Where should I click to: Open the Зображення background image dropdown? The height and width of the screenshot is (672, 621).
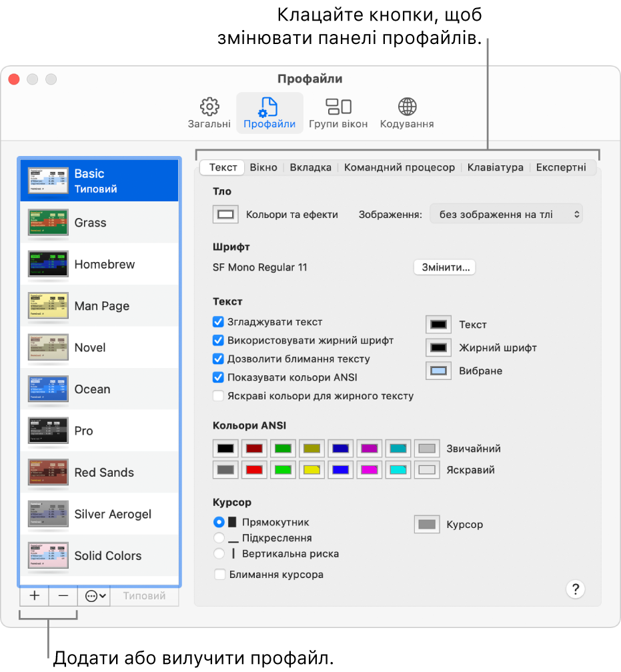point(506,214)
